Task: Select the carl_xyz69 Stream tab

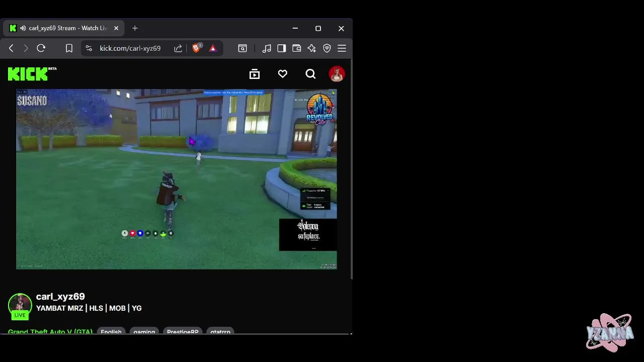Action: tap(64, 28)
